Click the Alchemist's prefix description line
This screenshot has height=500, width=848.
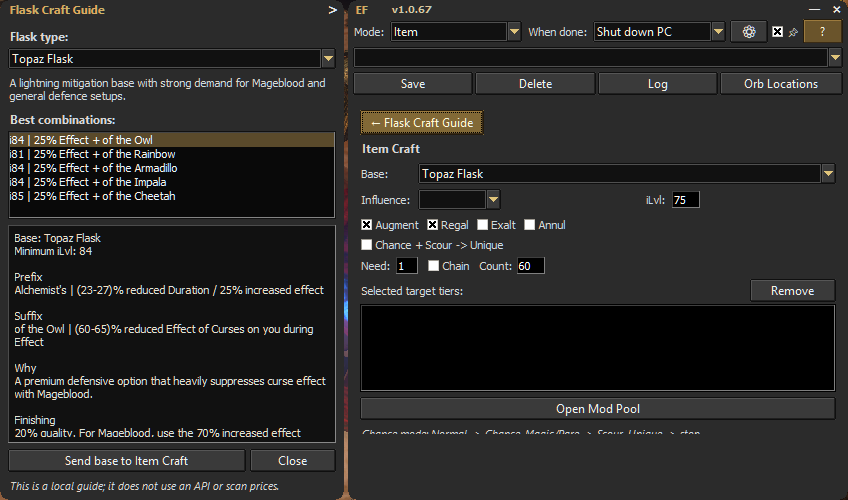click(x=169, y=290)
